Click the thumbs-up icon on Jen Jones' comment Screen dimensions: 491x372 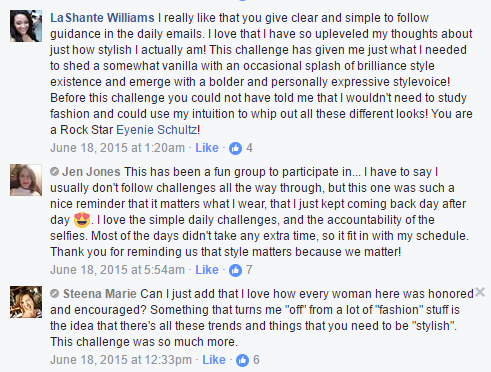235,270
